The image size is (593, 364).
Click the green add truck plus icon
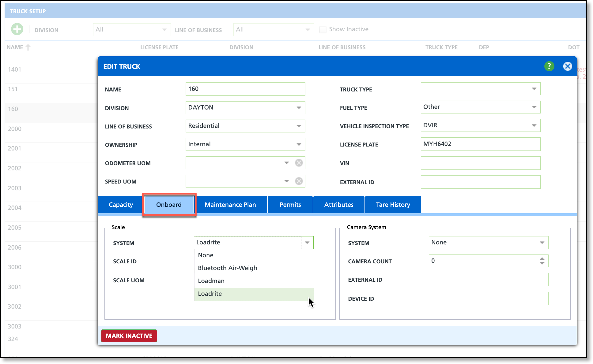coord(17,29)
